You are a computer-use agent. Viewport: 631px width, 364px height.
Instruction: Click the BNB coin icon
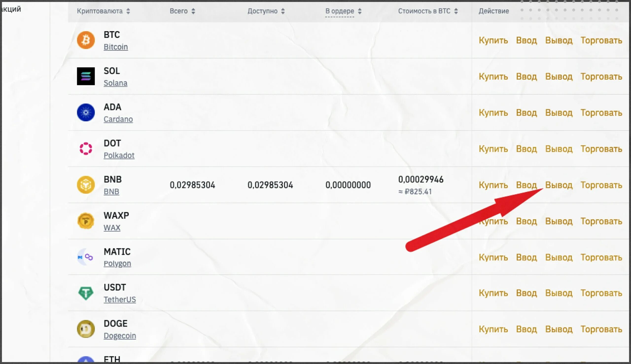click(x=86, y=185)
